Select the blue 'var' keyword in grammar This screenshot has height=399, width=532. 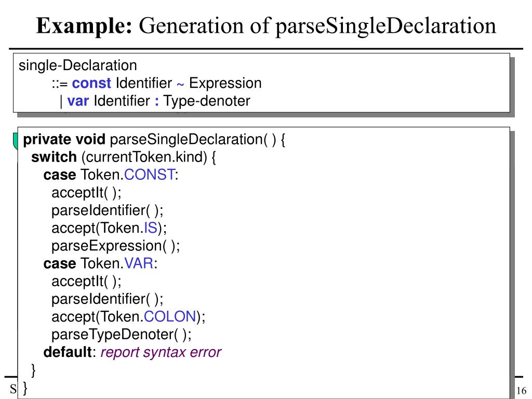pyautogui.click(x=78, y=101)
